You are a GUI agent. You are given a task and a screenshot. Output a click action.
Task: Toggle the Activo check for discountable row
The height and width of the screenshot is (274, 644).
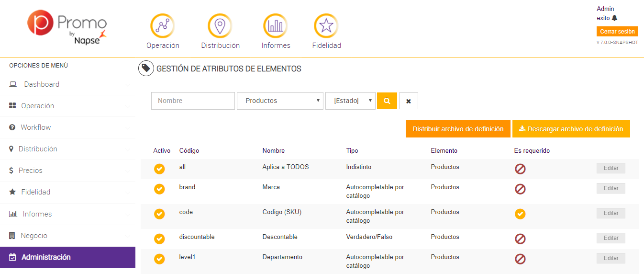click(159, 239)
